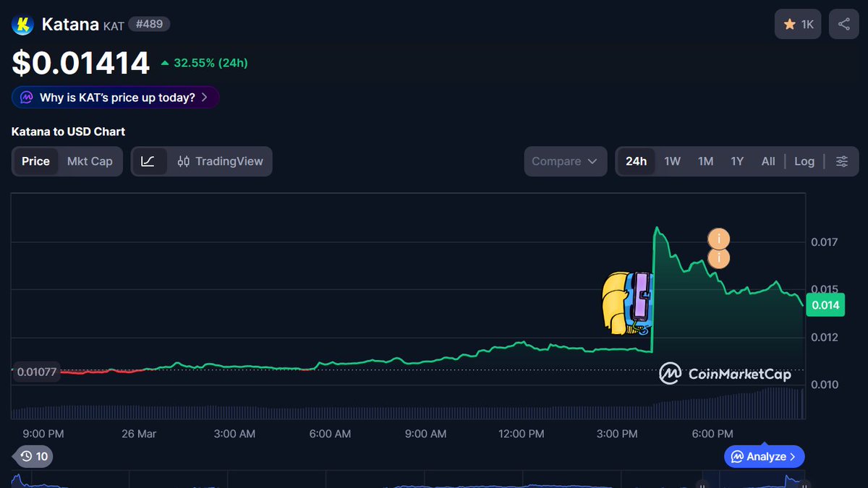Switch to the Price tab
The height and width of the screenshot is (488, 868).
tap(35, 161)
